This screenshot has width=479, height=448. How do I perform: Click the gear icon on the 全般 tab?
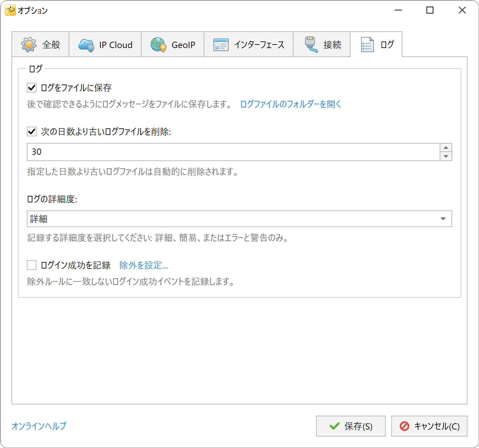pos(29,45)
